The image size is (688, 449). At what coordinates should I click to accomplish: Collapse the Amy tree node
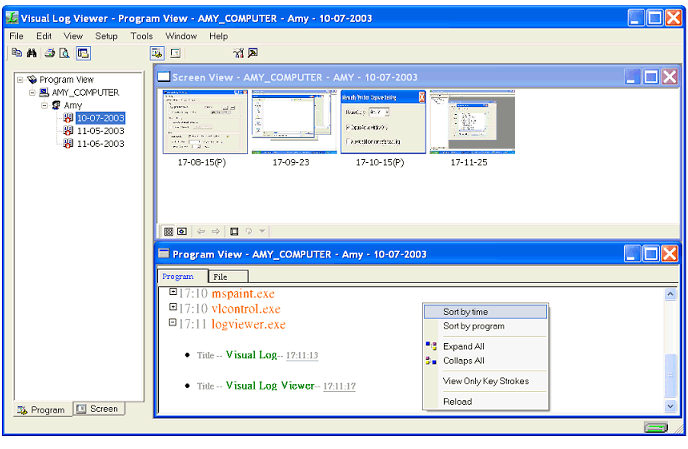pyautogui.click(x=44, y=105)
